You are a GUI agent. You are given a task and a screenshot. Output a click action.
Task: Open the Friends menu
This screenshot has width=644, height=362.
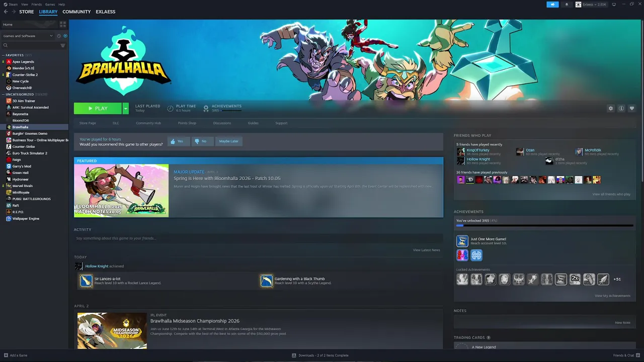point(37,4)
